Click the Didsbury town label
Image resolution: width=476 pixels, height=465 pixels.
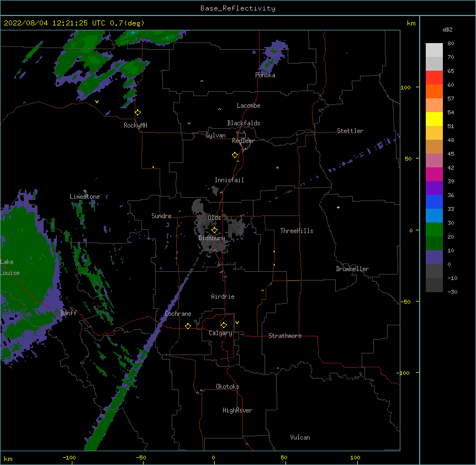[x=211, y=238]
